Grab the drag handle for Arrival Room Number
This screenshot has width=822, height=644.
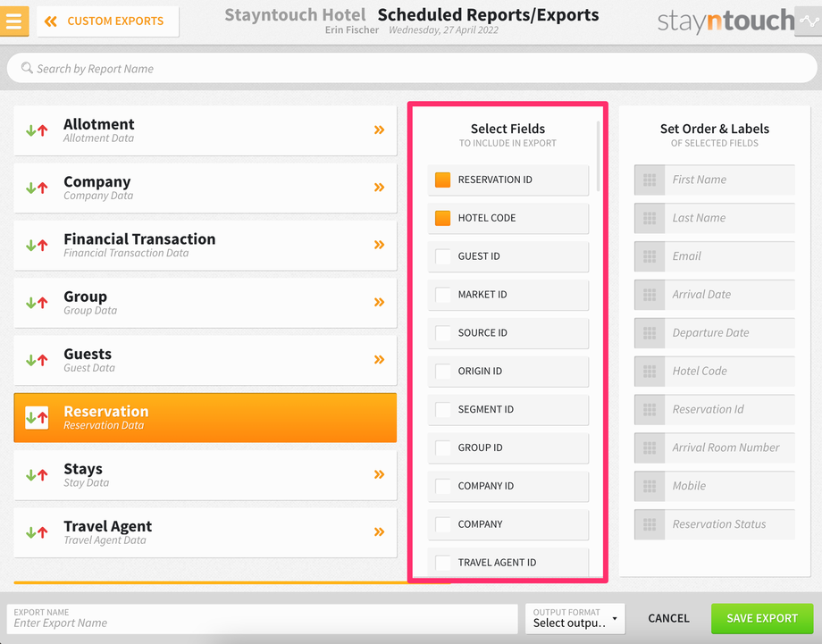pos(650,447)
